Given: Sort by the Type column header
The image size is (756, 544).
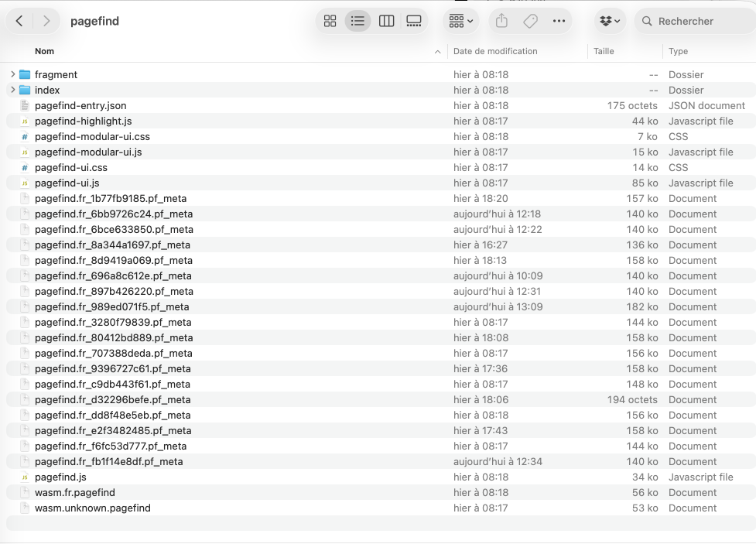Looking at the screenshot, I should [679, 51].
